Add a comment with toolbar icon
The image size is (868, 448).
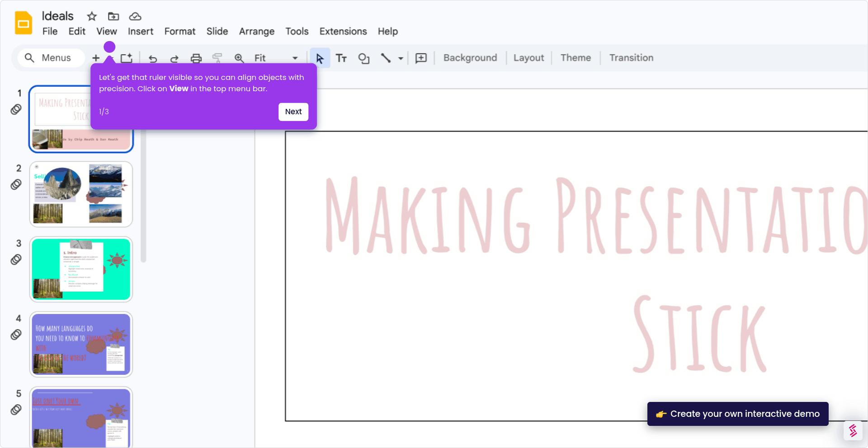coord(421,58)
